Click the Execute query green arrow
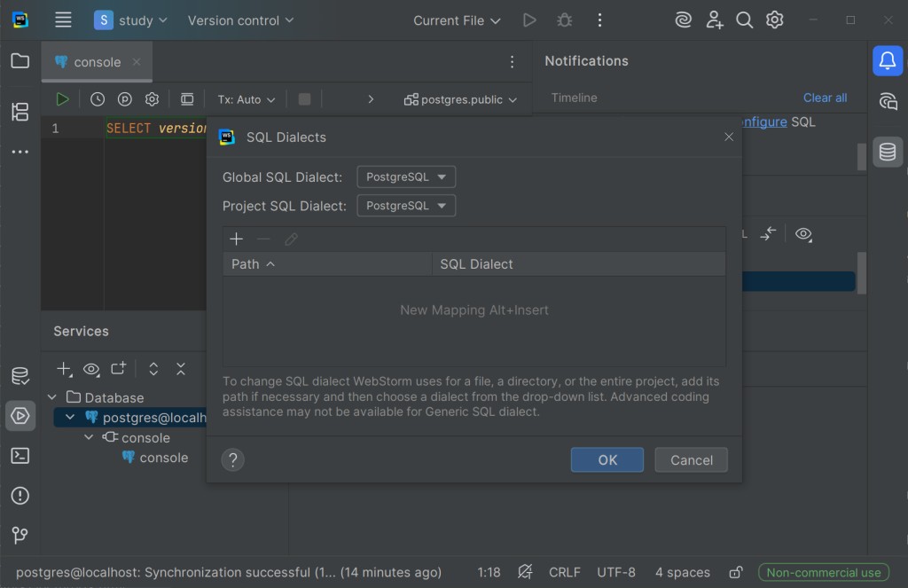 (x=63, y=99)
